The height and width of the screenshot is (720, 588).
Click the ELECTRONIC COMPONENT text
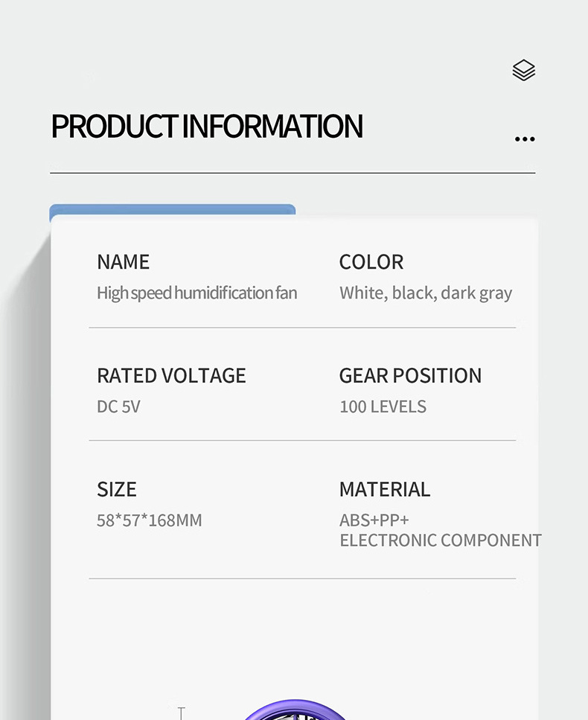click(x=441, y=541)
